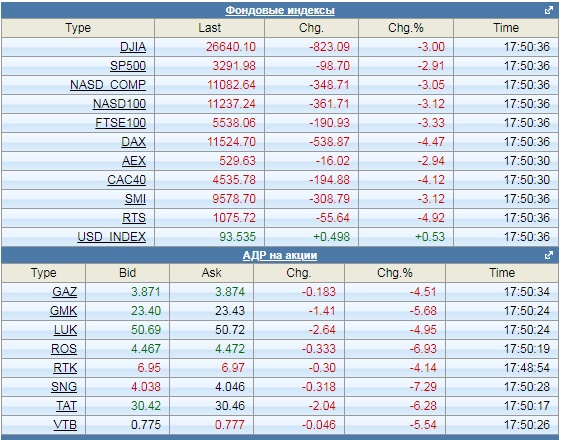
Task: Select AEX last value 529.63
Action: pos(238,161)
